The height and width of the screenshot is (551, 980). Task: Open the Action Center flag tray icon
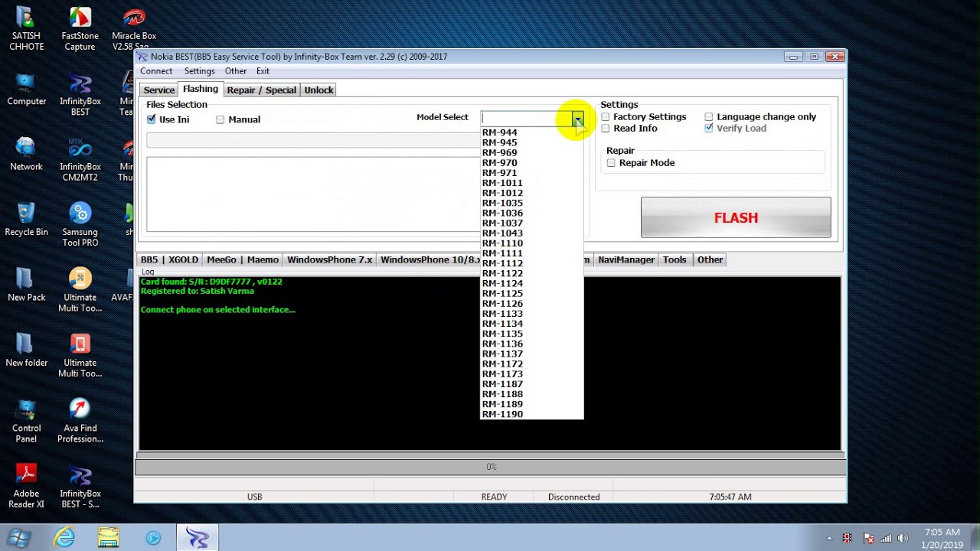pyautogui.click(x=868, y=539)
